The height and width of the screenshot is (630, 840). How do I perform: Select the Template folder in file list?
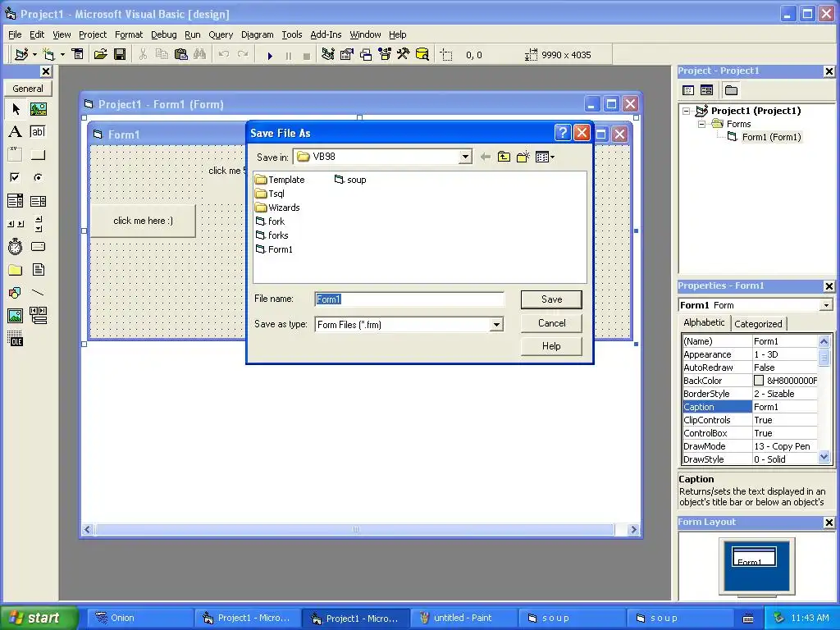(281, 180)
